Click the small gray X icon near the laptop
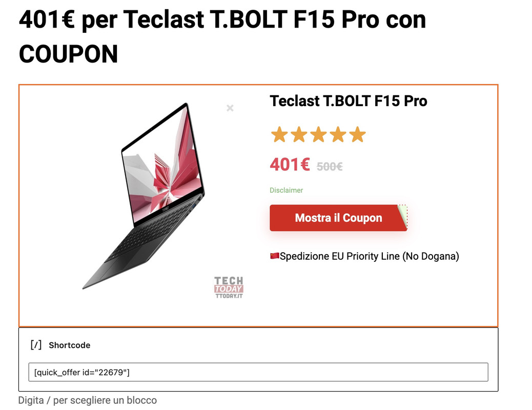This screenshot has width=532, height=410. click(x=230, y=108)
